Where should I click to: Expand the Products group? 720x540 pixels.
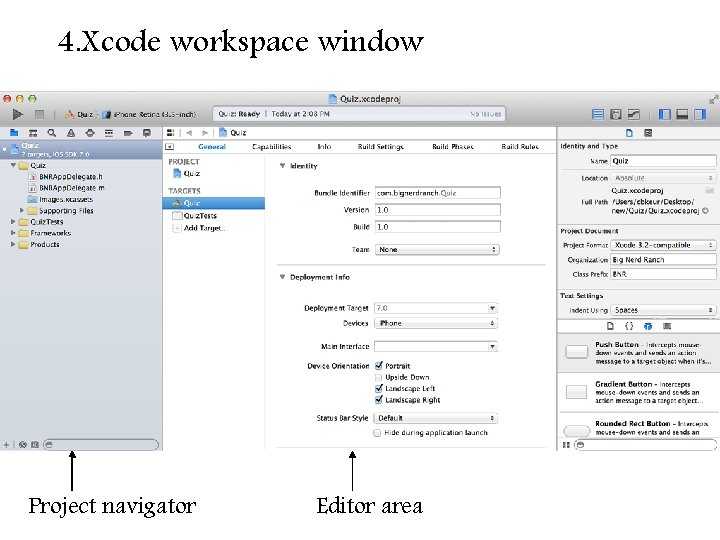(x=13, y=244)
